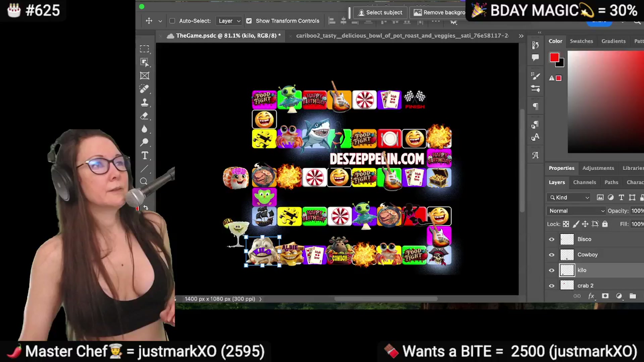Select the Horizontal Type tool
The width and height of the screenshot is (644, 362).
click(x=145, y=156)
